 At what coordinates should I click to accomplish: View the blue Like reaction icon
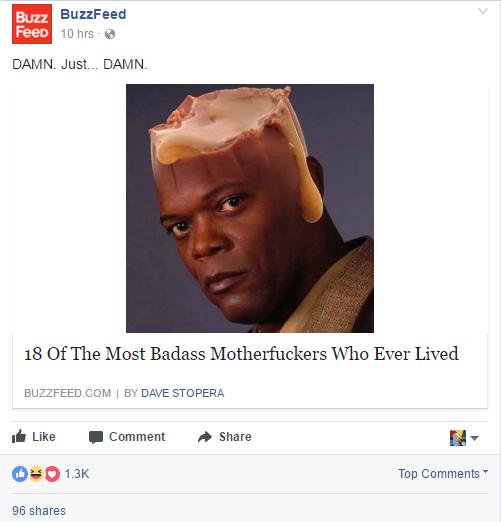[x=20, y=474]
